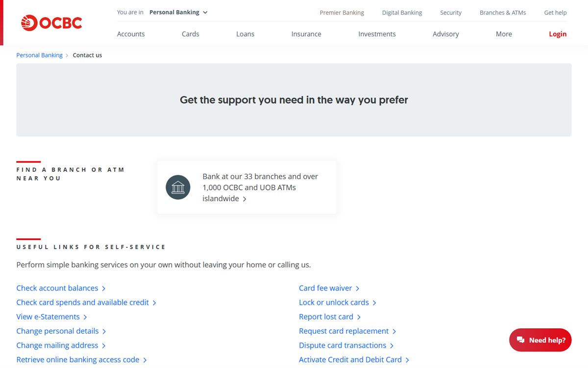Click Personal Banking breadcrumb link
The height and width of the screenshot is (368, 588).
coord(40,55)
